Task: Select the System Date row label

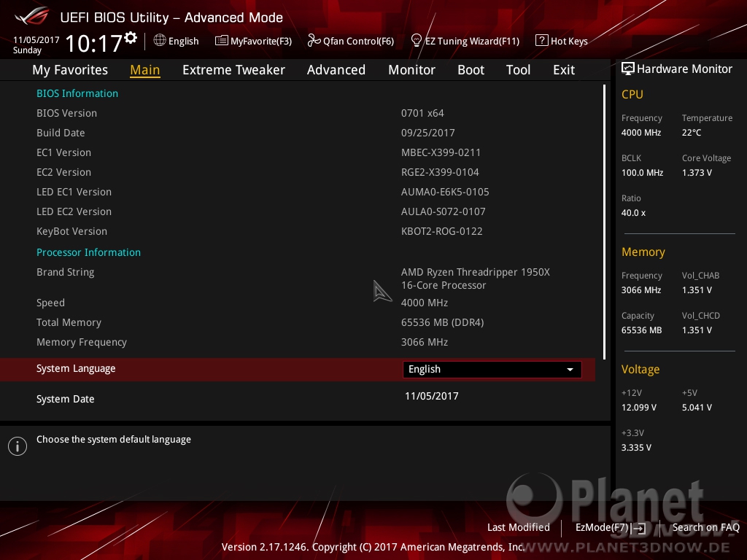Action: tap(65, 399)
